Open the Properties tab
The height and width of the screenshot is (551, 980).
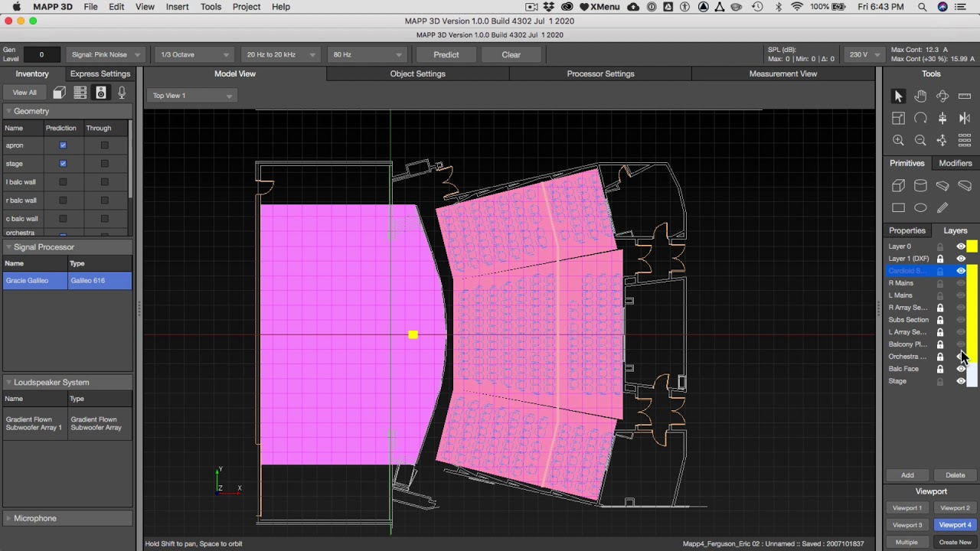tap(907, 230)
